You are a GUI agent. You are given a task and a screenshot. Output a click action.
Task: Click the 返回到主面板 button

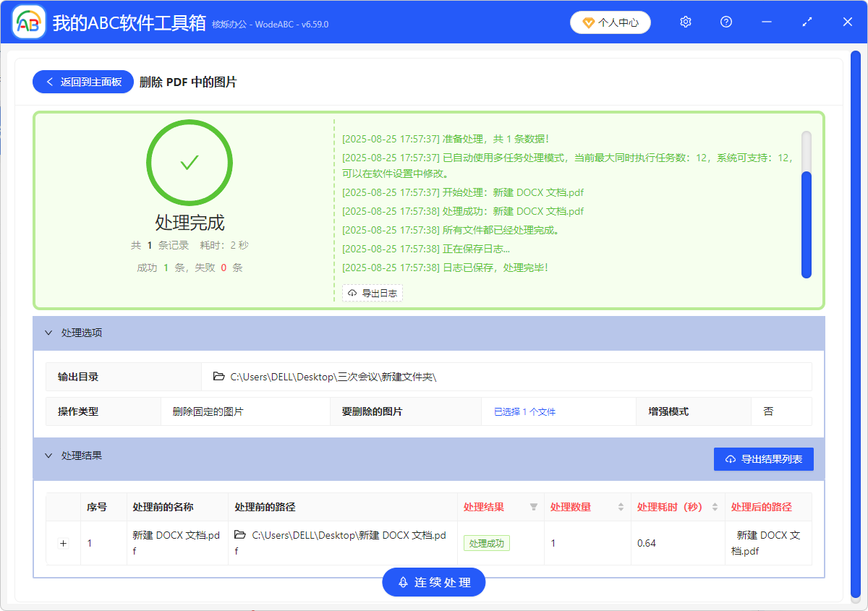(x=82, y=81)
